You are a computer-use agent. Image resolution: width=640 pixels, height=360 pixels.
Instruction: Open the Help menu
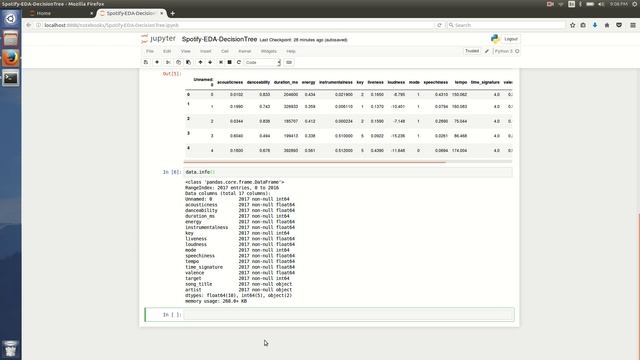pos(291,51)
